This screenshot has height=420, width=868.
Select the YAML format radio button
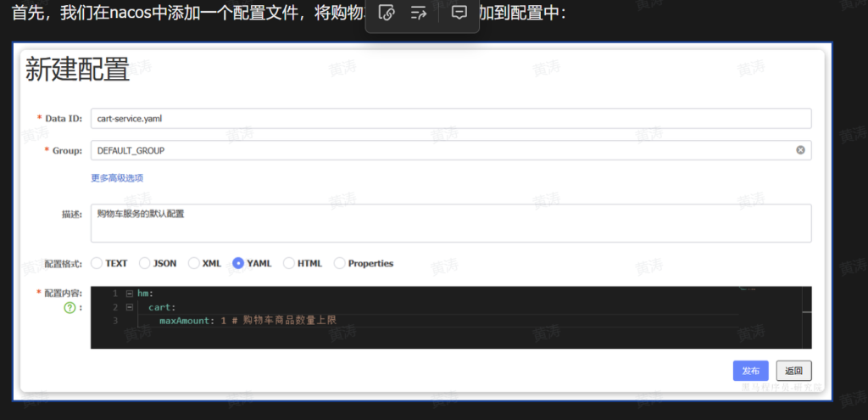(238, 263)
